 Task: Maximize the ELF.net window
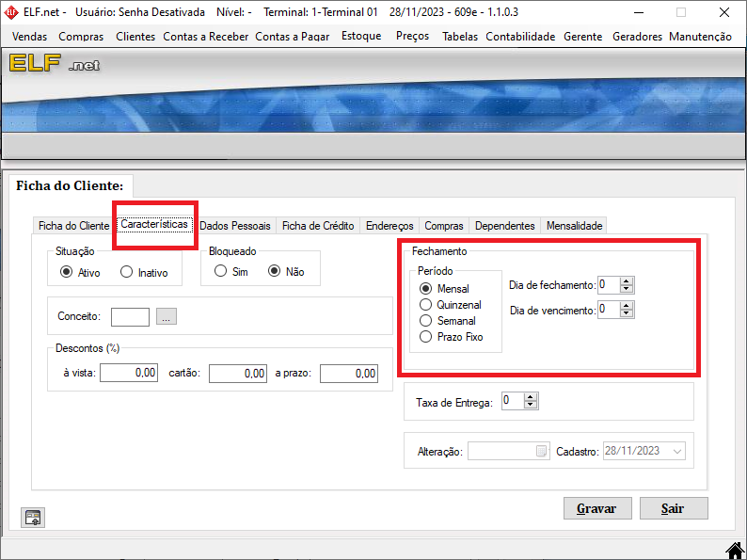[x=681, y=12]
